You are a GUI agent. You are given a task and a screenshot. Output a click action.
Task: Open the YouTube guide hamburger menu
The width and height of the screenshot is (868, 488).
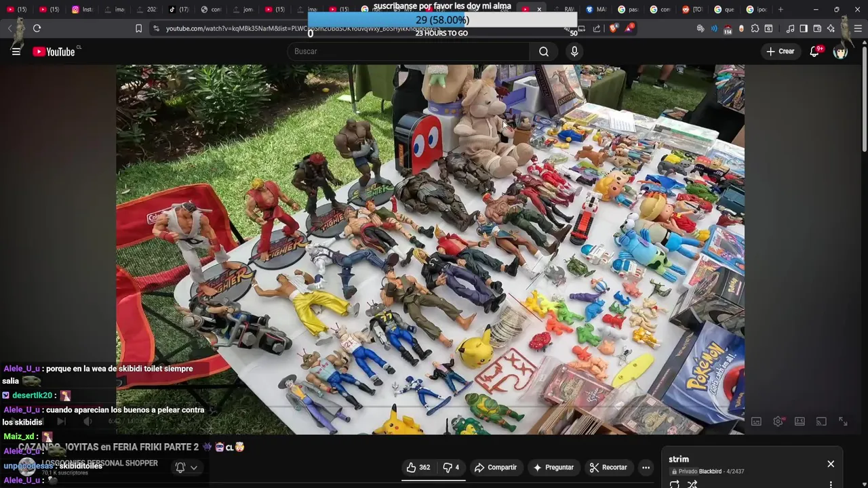(16, 52)
